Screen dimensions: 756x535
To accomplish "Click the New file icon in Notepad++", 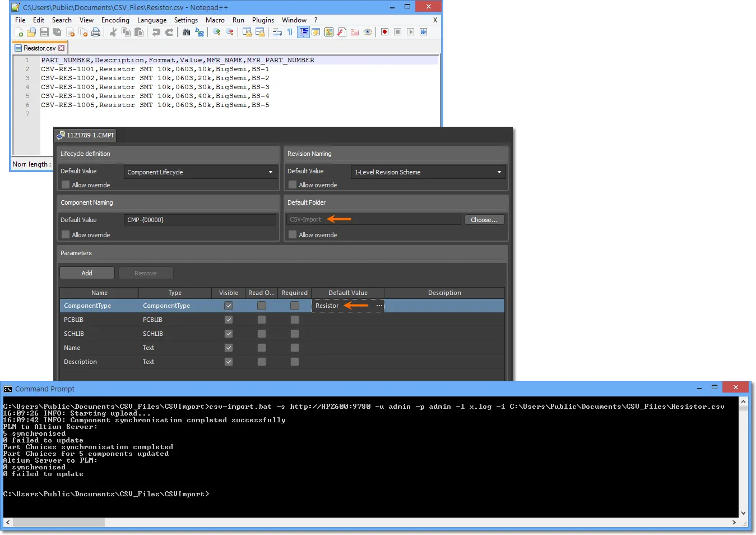I will (18, 32).
